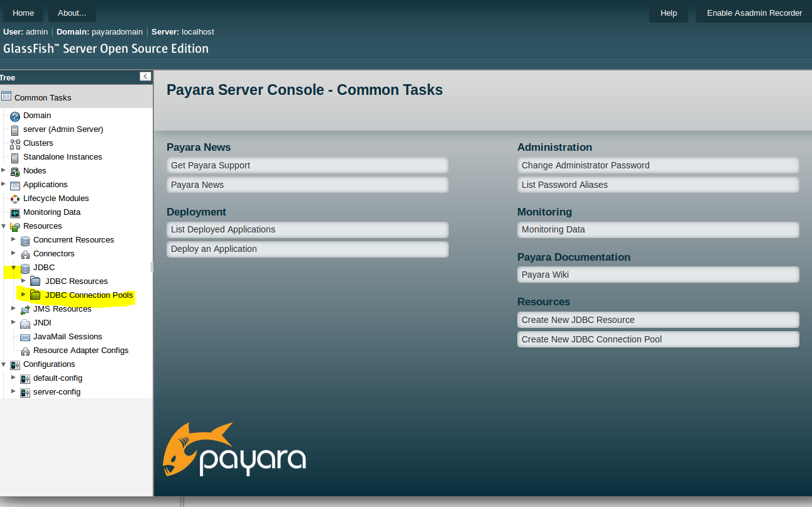Expand the Connectors node
This screenshot has width=812, height=507.
[x=13, y=253]
